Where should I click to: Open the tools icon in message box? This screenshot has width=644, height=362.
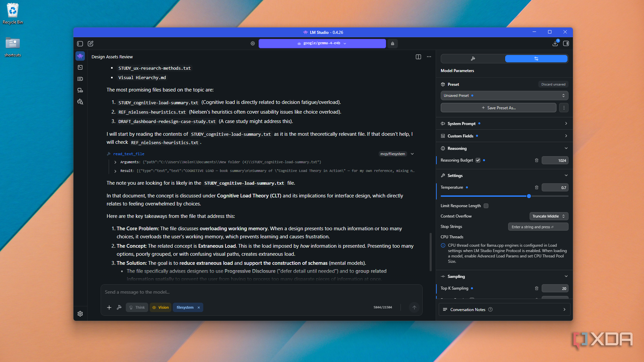(x=119, y=307)
